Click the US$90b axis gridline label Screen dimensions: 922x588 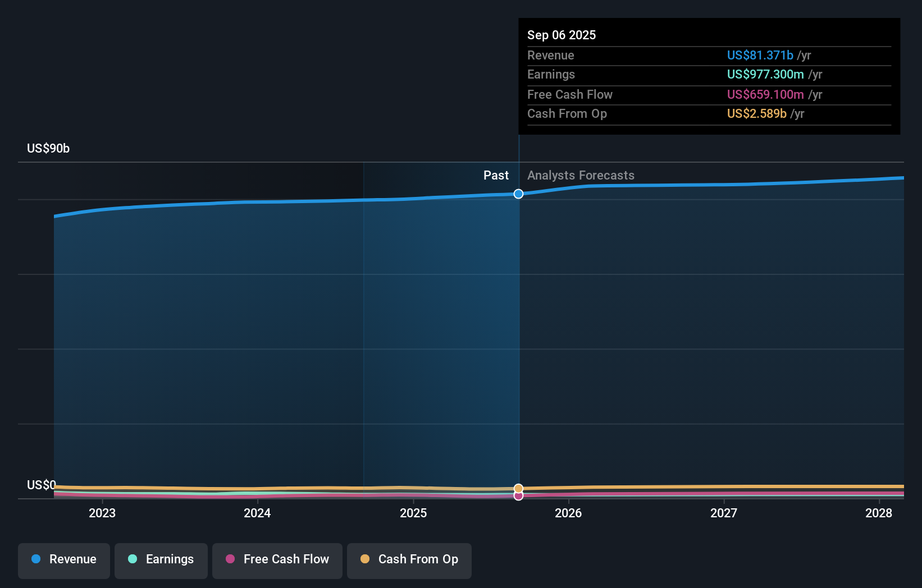click(48, 149)
